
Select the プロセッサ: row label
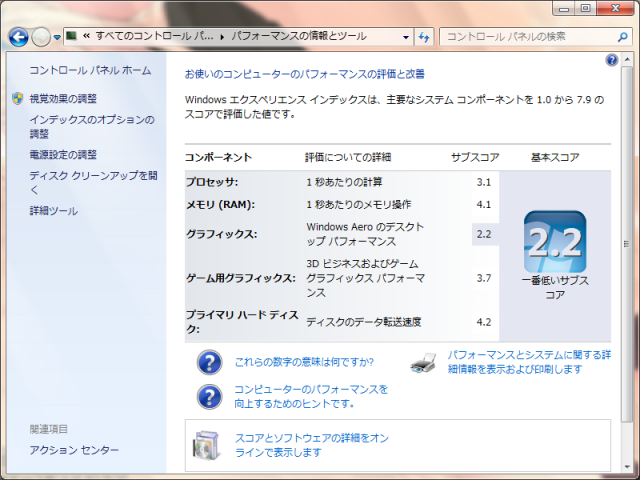(x=212, y=182)
